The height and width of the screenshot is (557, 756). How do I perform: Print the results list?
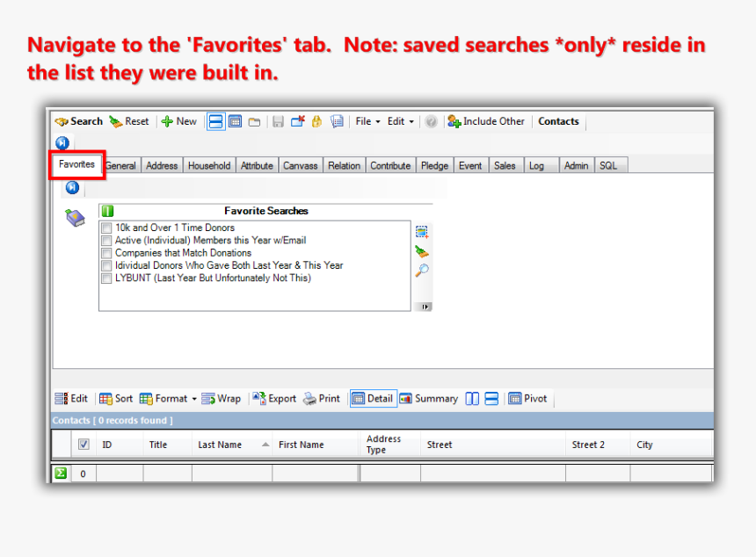pyautogui.click(x=322, y=399)
